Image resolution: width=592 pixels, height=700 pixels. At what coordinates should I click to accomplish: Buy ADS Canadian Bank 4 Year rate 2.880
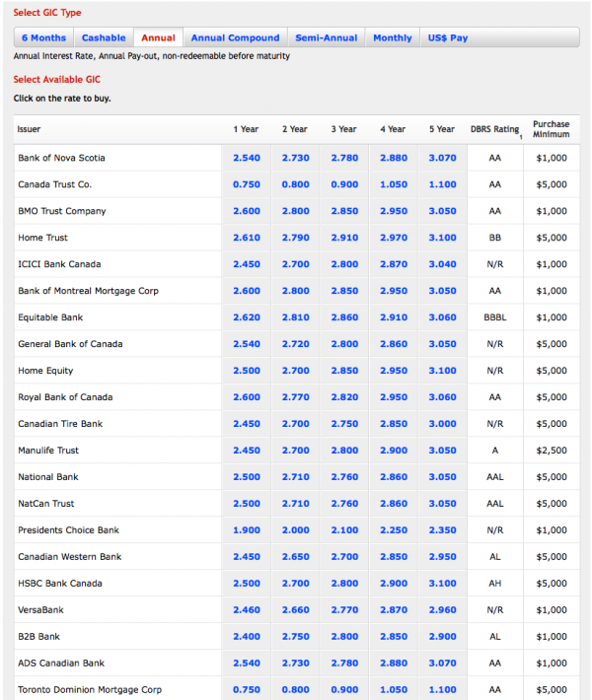[394, 663]
